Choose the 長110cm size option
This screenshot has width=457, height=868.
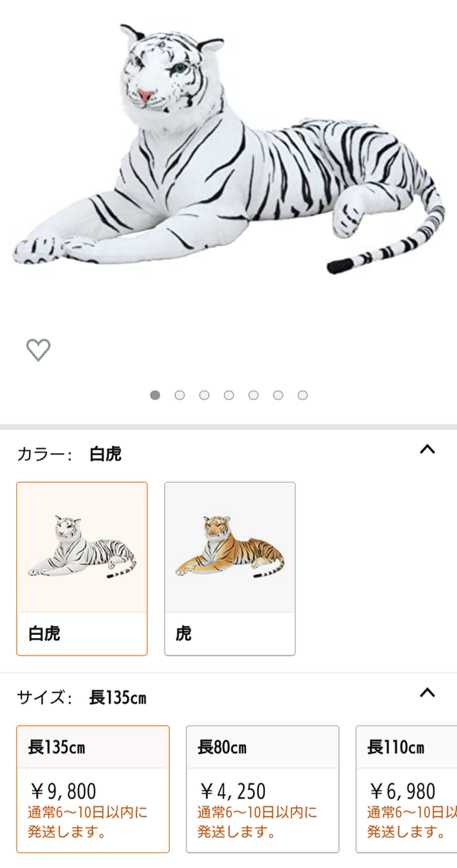point(406,789)
